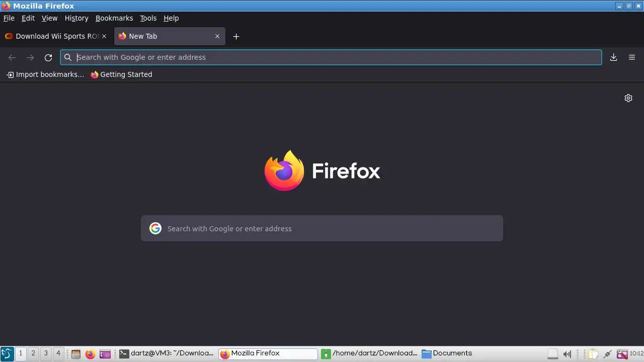The width and height of the screenshot is (644, 362).
Task: Click Google icon in page search box
Action: click(155, 228)
